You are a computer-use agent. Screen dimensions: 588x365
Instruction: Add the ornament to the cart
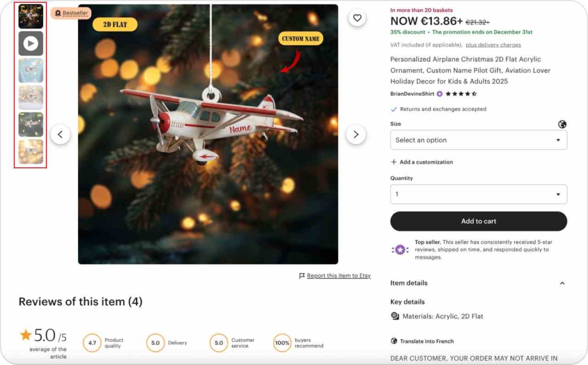(478, 221)
